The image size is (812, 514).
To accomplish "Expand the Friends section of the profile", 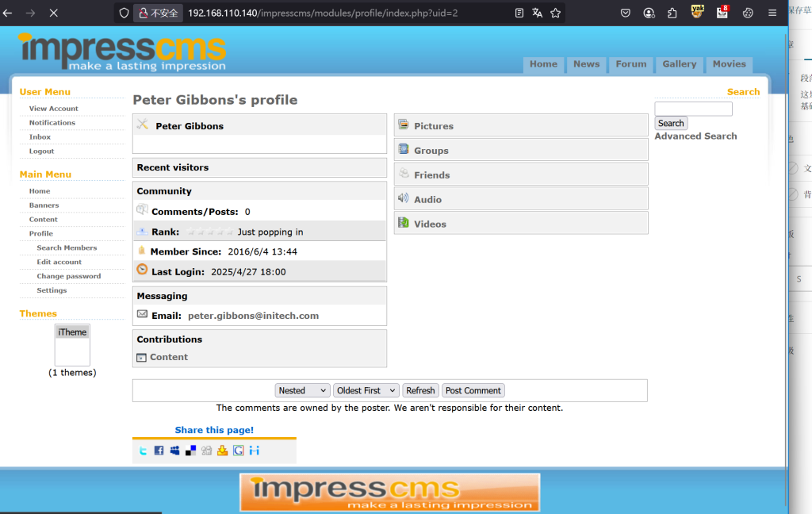I will [x=431, y=175].
